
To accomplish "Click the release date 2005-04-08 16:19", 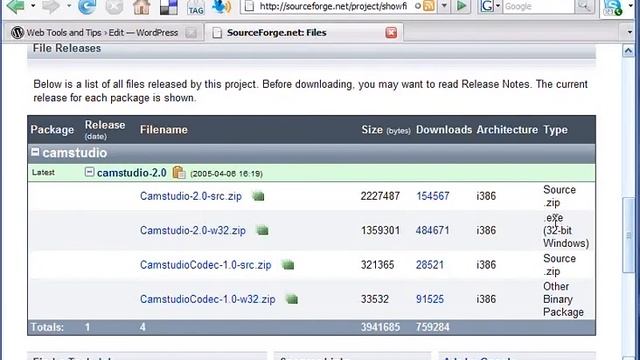I will [226, 173].
